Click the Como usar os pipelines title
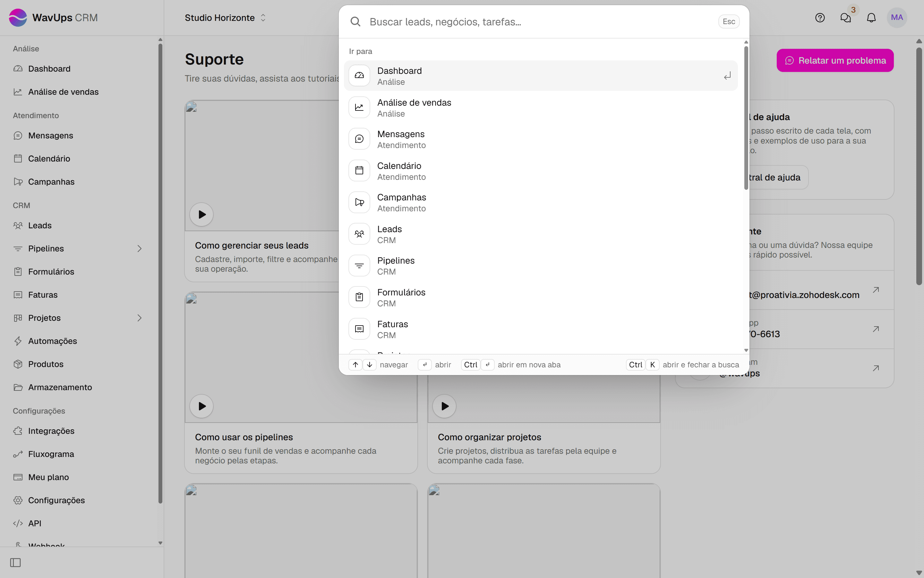Screen dimensions: 924x578 pyautogui.click(x=244, y=437)
